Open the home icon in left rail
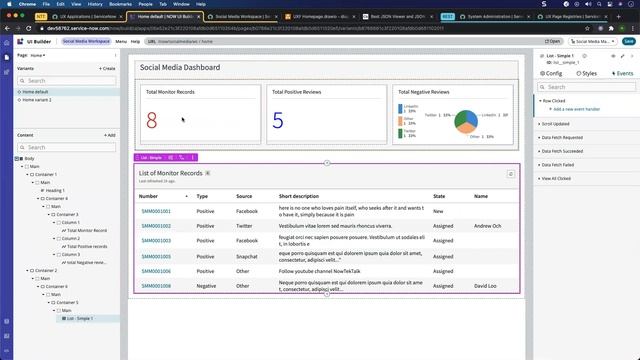The width and height of the screenshot is (640, 360). 7,43
